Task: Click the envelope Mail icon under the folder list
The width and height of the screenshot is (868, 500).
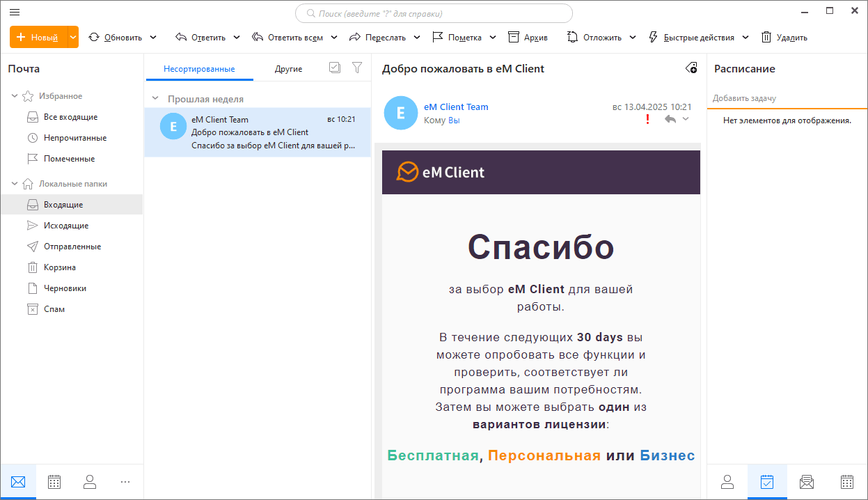Action: 18,481
